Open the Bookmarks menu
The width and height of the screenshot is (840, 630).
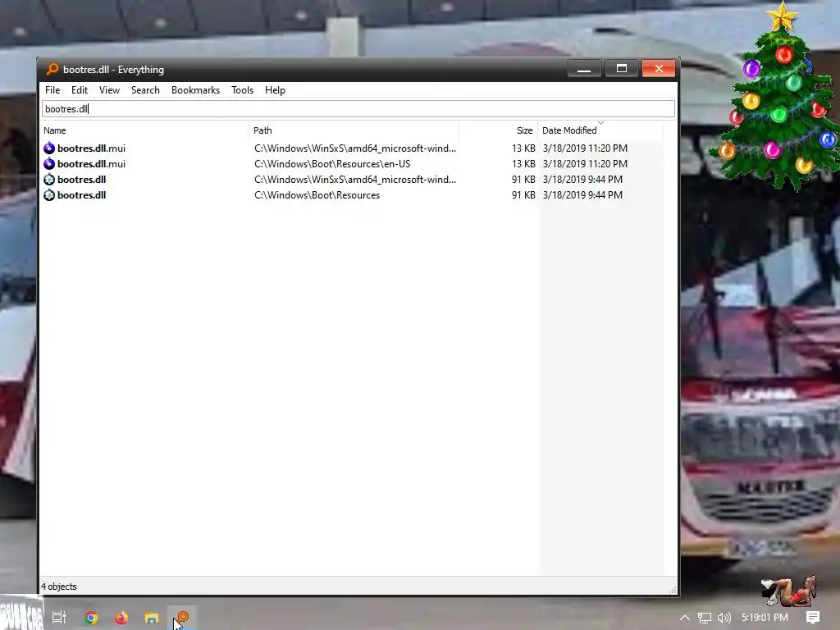click(195, 90)
